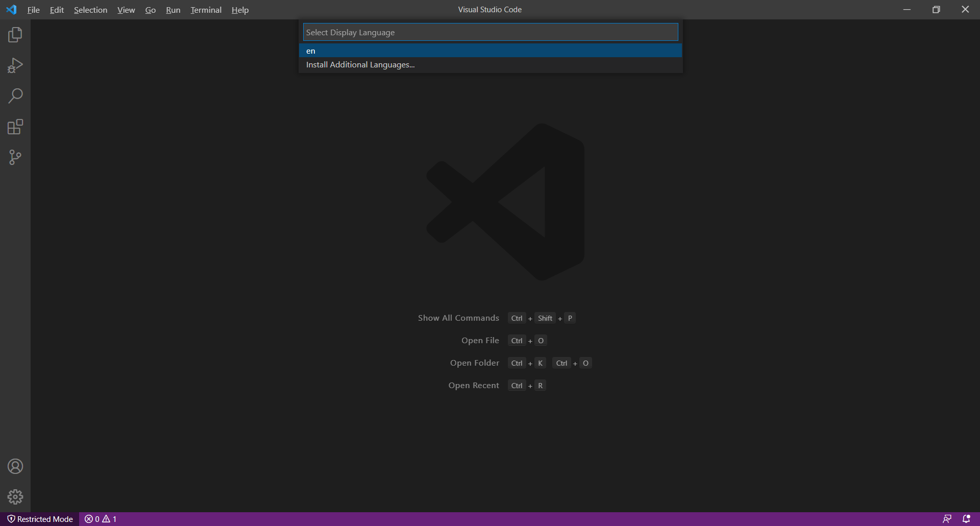Close the Visual Studio Code window
Viewport: 980px width, 526px height.
pyautogui.click(x=965, y=10)
